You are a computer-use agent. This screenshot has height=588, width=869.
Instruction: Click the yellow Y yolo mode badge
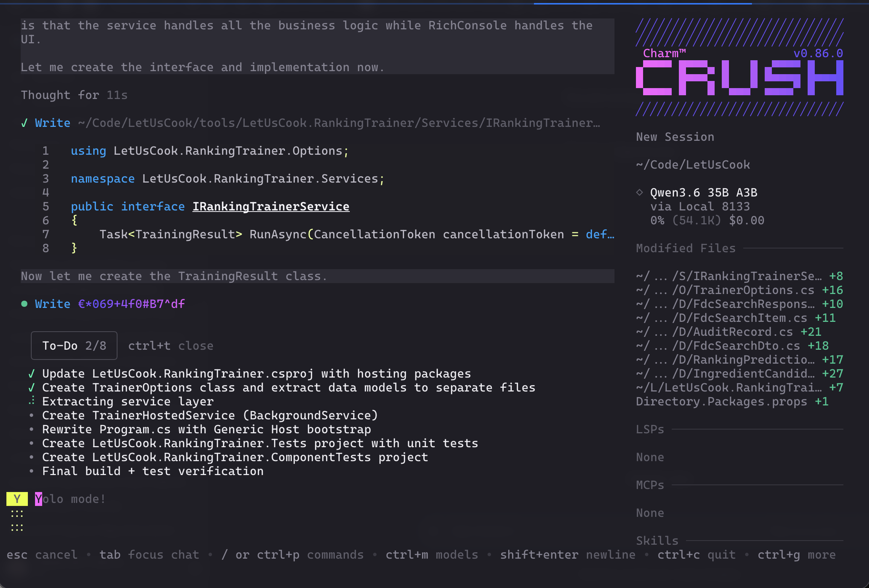17,499
